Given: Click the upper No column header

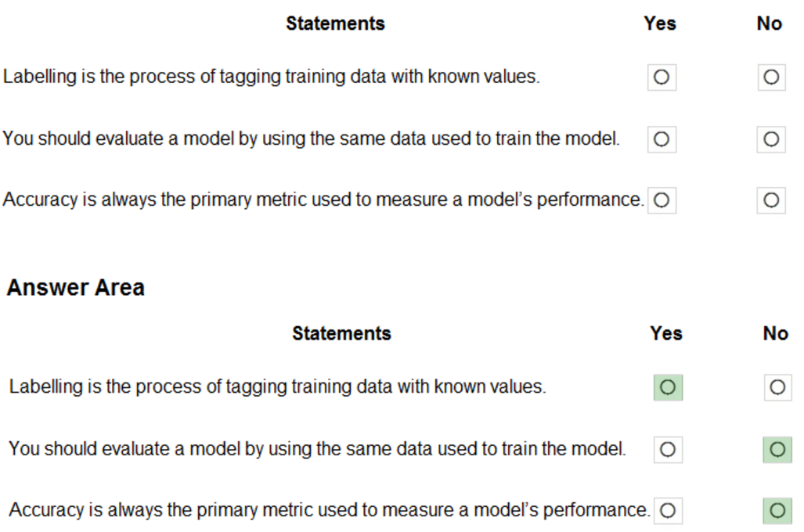Looking at the screenshot, I should coord(770,23).
